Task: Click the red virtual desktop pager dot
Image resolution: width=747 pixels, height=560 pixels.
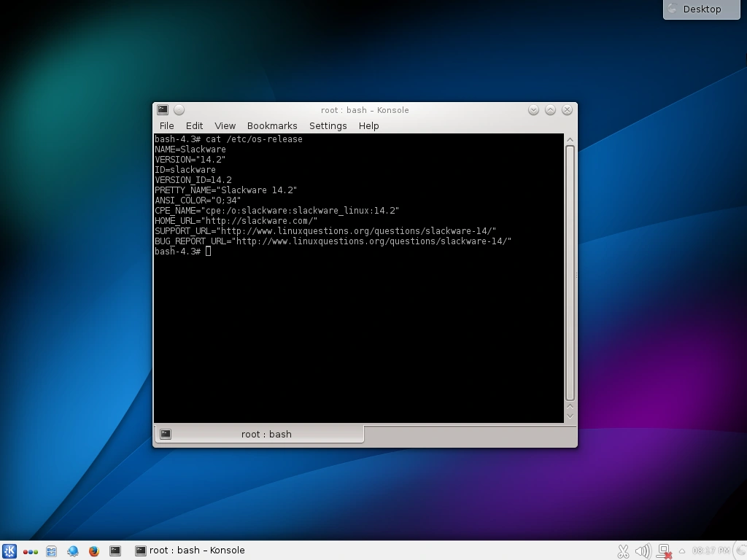Action: (x=25, y=551)
